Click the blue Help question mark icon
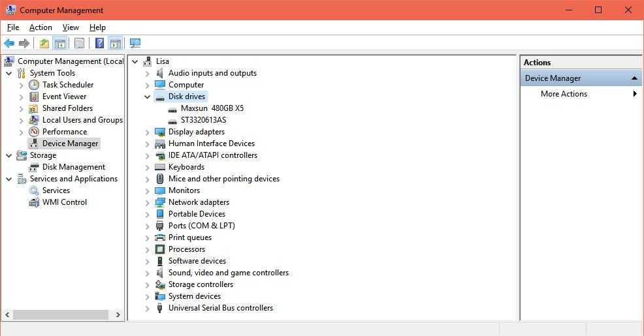 (x=99, y=44)
